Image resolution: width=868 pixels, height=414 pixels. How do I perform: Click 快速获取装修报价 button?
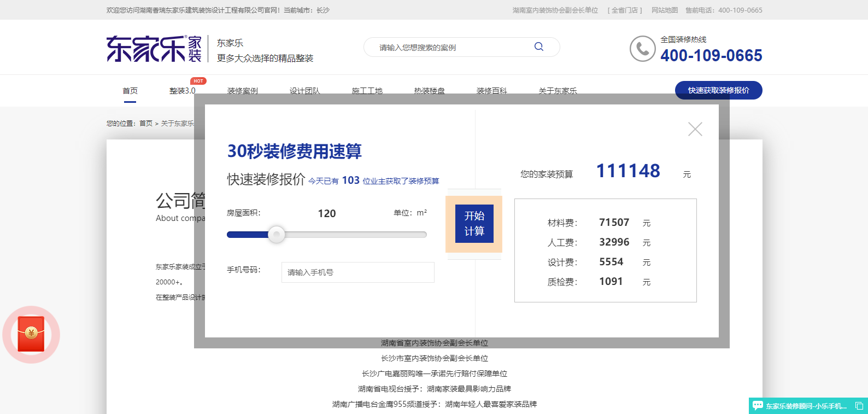tap(718, 90)
